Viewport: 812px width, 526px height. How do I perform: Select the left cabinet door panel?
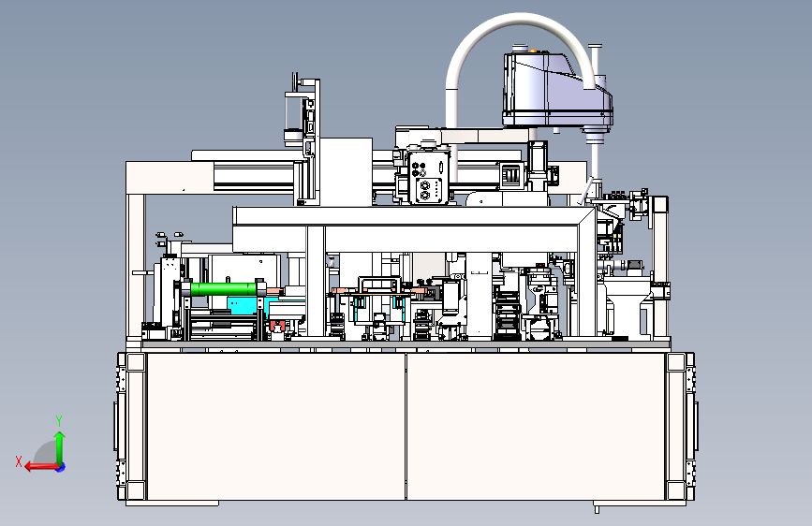point(275,426)
